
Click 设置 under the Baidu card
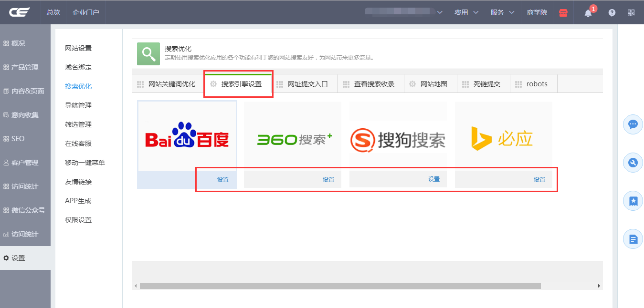click(x=223, y=180)
